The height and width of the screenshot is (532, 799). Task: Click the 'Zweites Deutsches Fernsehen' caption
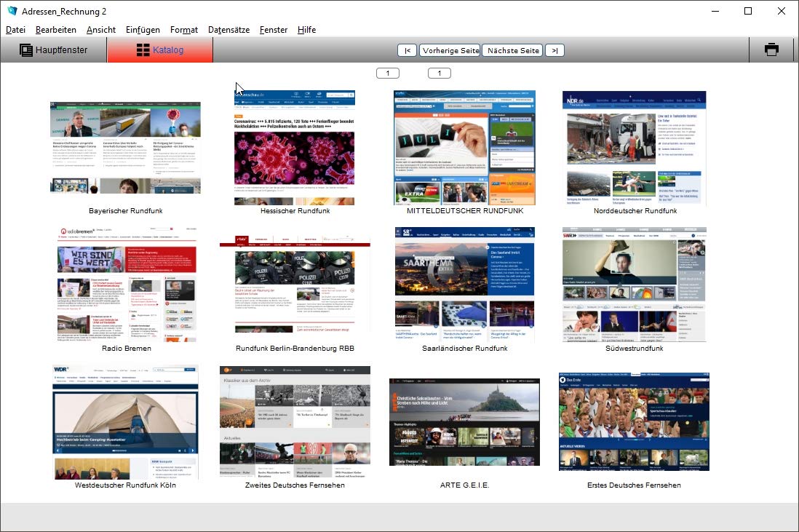click(x=295, y=485)
